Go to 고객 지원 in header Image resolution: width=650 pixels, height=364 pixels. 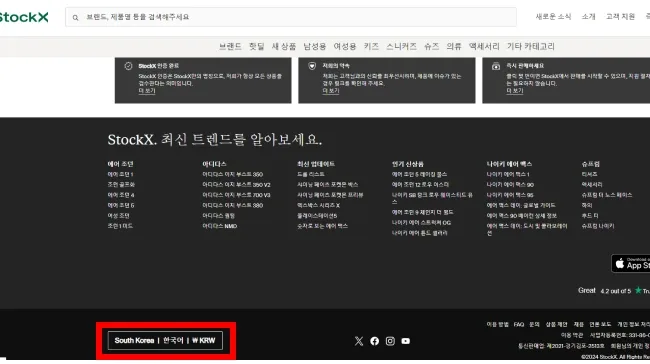point(620,17)
